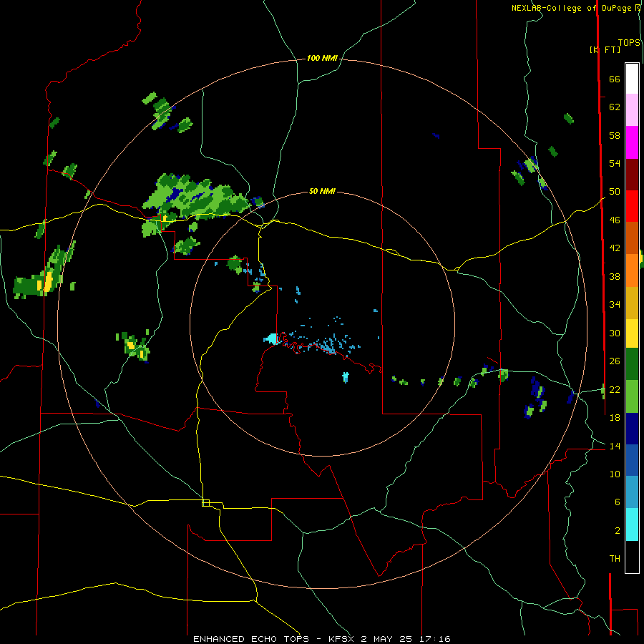Click the 18 legend value

pyautogui.click(x=615, y=418)
